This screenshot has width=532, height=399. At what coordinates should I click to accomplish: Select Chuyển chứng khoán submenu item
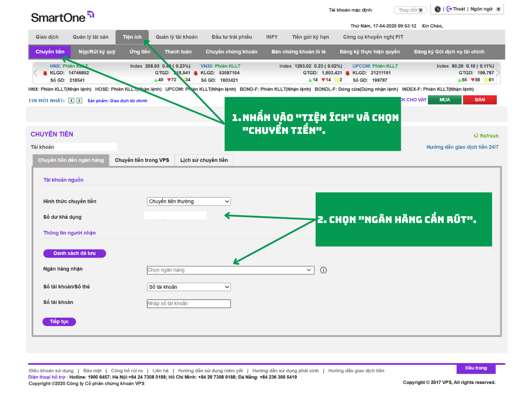231,52
